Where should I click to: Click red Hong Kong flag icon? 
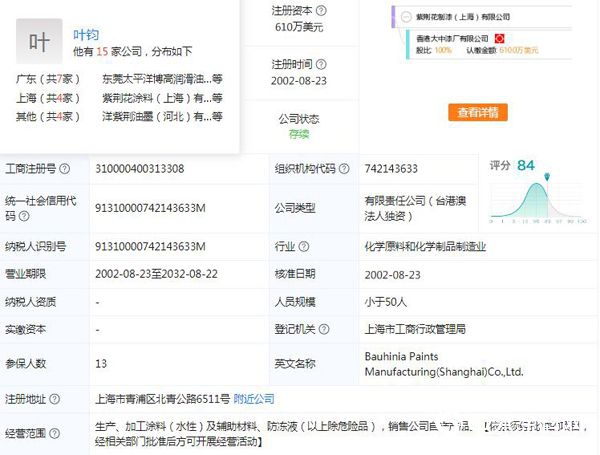click(499, 38)
